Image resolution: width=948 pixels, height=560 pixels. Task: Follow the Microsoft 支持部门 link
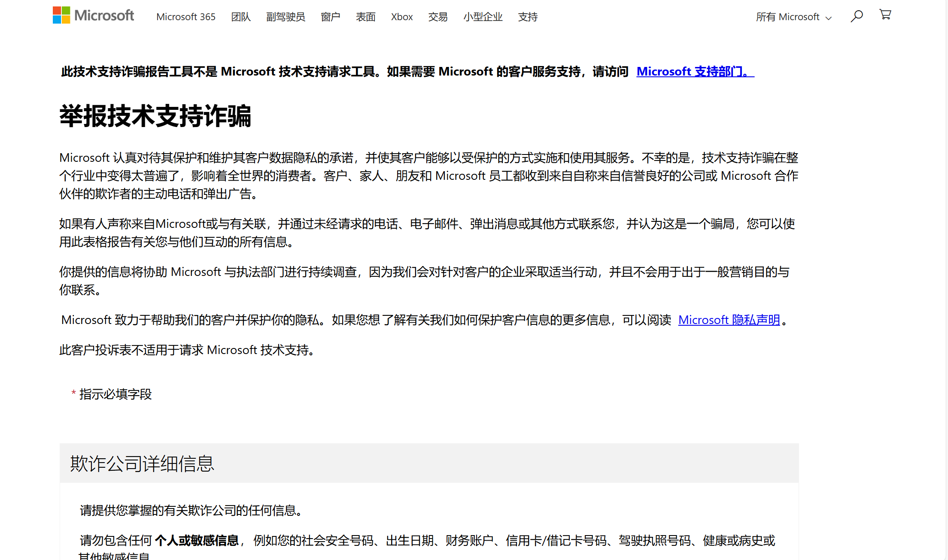coord(695,72)
